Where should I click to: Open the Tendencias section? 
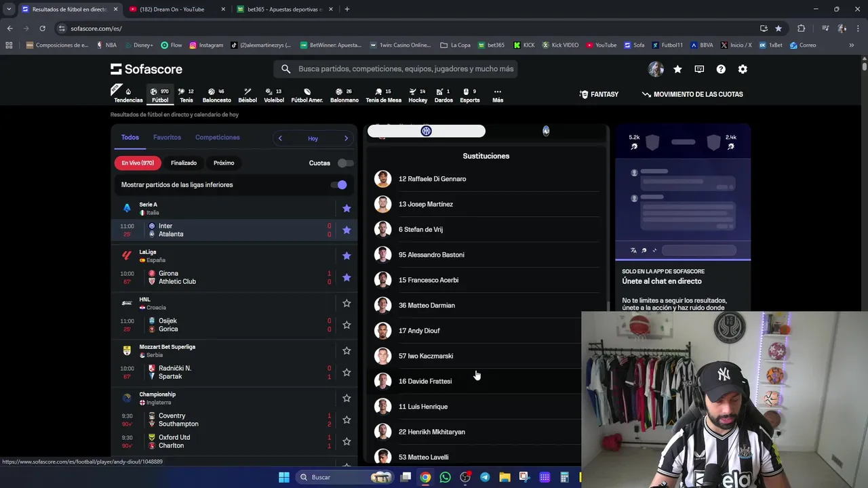coord(128,95)
